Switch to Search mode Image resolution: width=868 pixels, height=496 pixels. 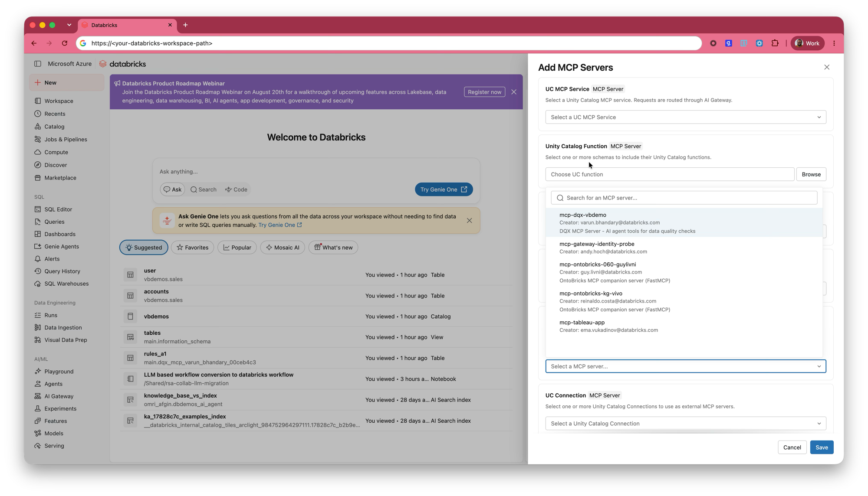pyautogui.click(x=204, y=189)
